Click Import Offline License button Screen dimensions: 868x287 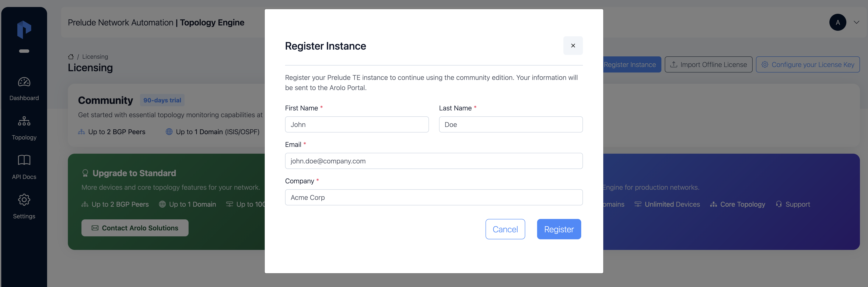pos(708,64)
